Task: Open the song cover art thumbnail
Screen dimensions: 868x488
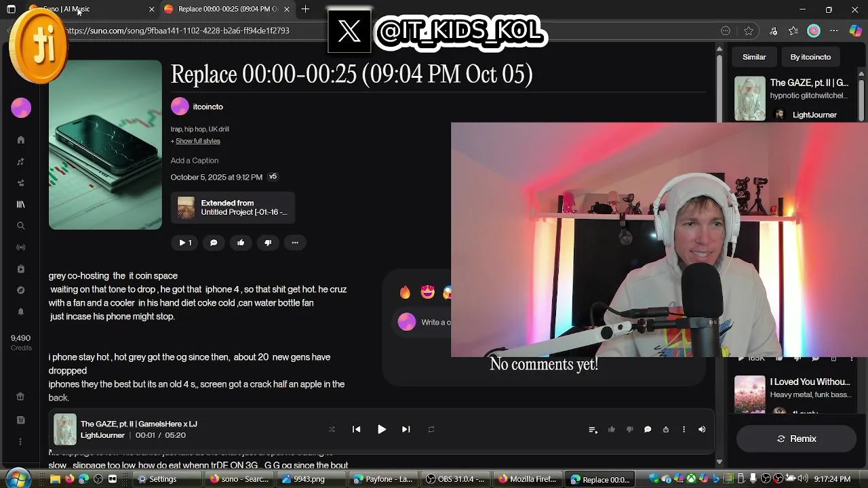Action: (105, 145)
